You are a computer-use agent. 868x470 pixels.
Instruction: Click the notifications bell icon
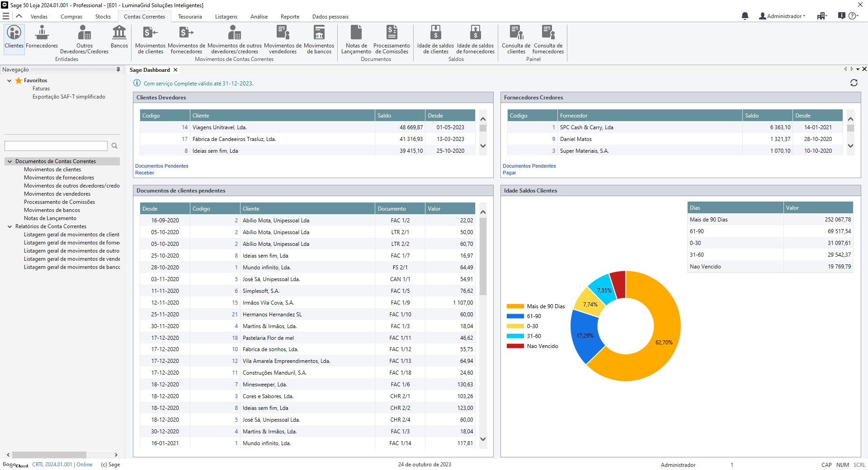[x=745, y=16]
